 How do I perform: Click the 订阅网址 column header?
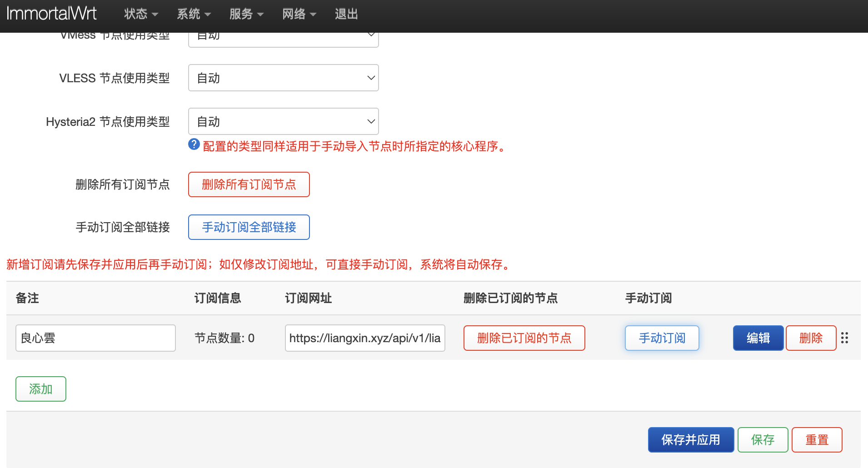pos(309,298)
